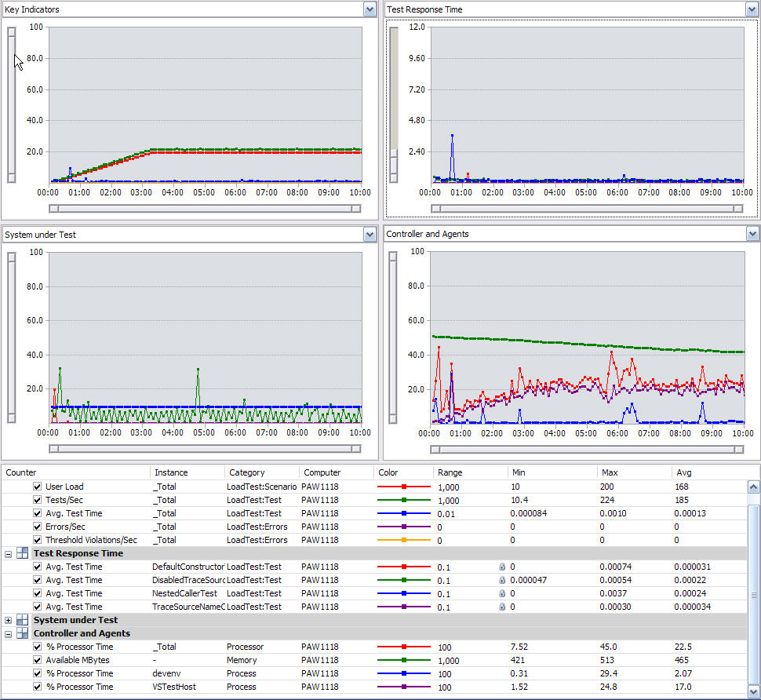This screenshot has height=700, width=761.
Task: Click the counter list scroll up arrow
Action: pos(753,487)
